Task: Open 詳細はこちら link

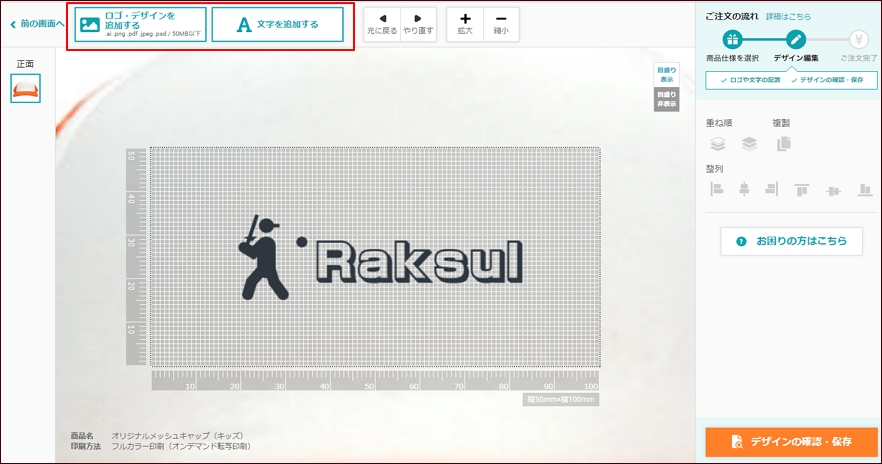Action: (x=788, y=17)
